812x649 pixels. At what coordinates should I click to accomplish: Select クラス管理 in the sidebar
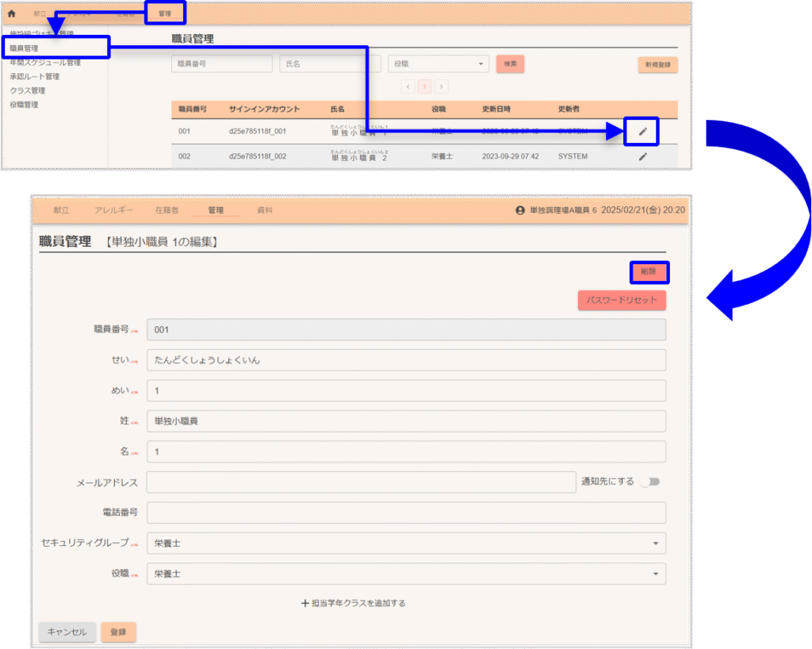tap(27, 90)
